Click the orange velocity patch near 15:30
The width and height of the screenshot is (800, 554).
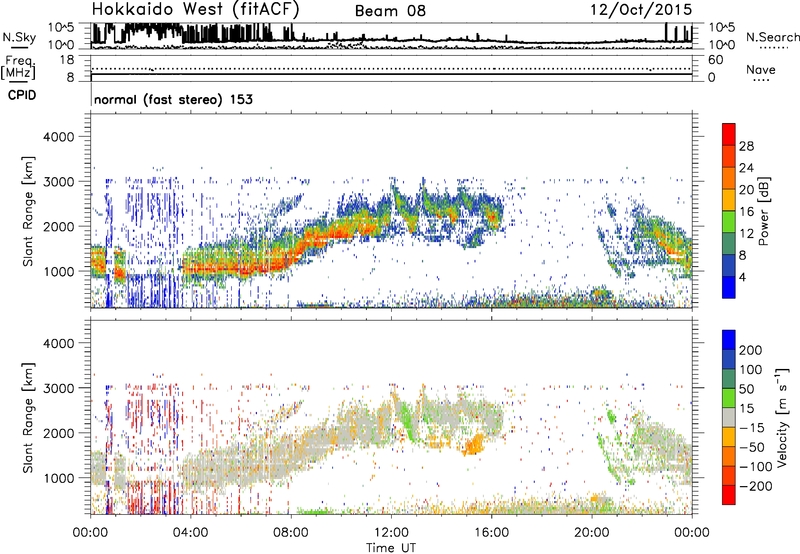475,444
